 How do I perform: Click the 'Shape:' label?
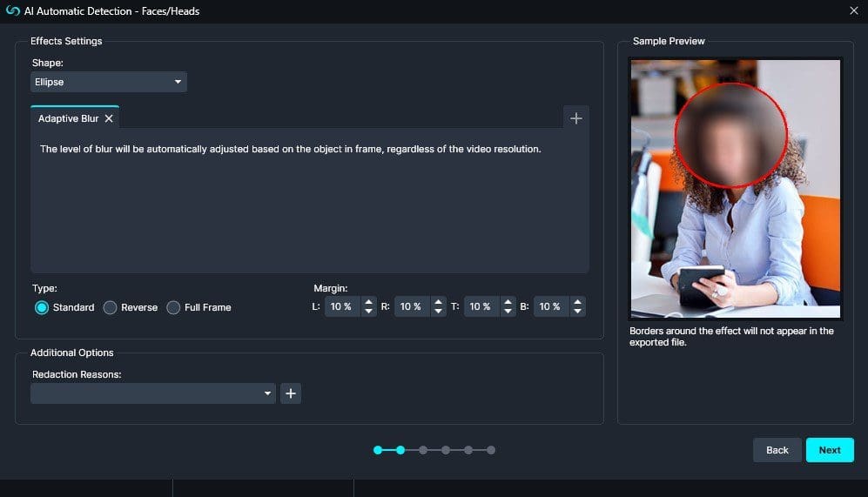coord(48,63)
